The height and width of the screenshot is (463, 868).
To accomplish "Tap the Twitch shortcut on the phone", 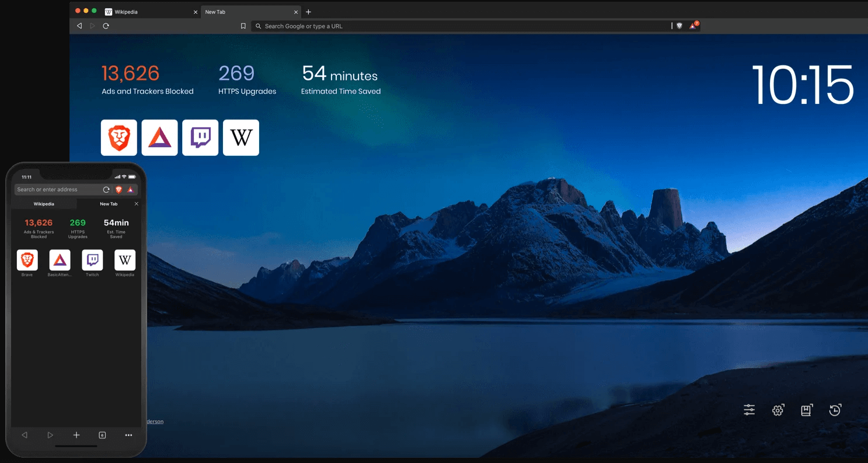I will click(x=92, y=260).
